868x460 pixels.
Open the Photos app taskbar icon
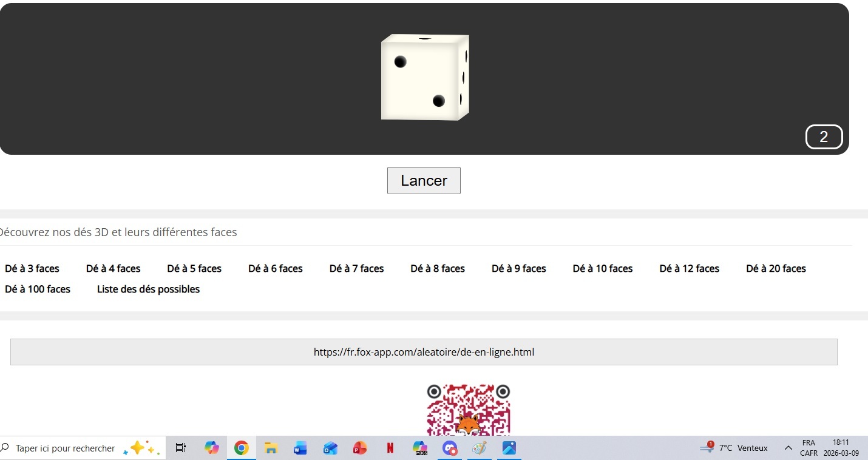(509, 448)
